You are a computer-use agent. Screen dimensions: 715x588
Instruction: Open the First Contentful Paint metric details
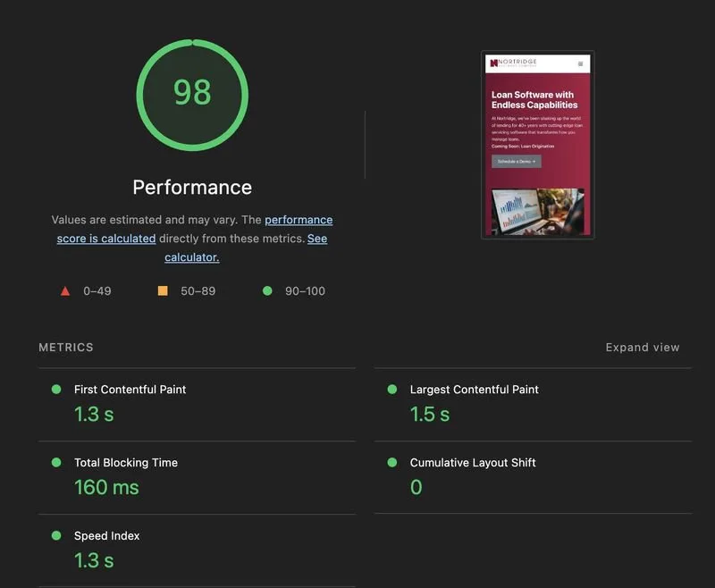tap(129, 390)
